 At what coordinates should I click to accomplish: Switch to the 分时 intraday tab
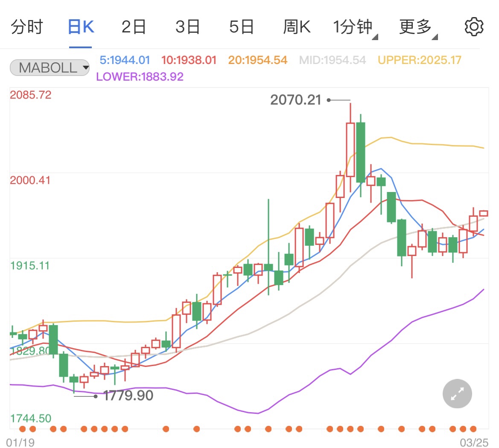(26, 26)
